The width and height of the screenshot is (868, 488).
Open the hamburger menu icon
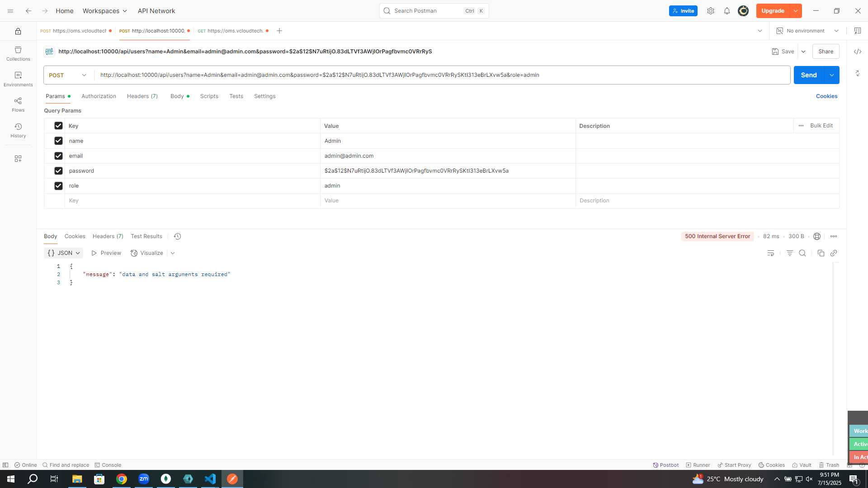[10, 11]
